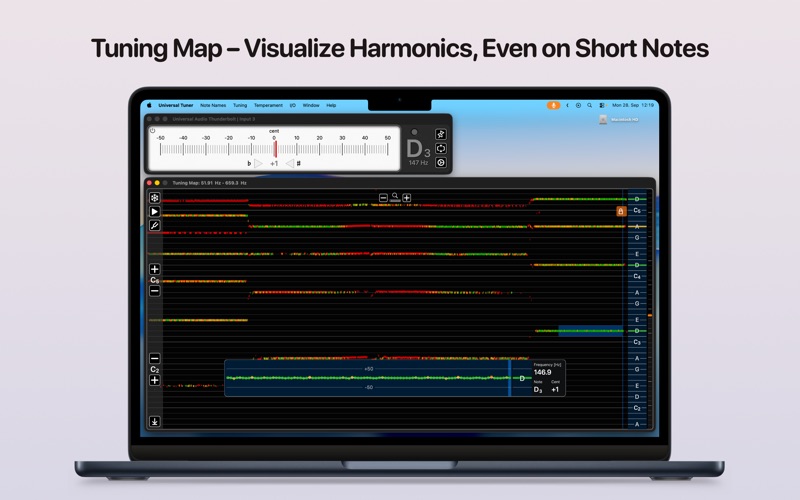Toggle the tuner power button
Viewport: 800px width, 500px height.
[x=153, y=131]
